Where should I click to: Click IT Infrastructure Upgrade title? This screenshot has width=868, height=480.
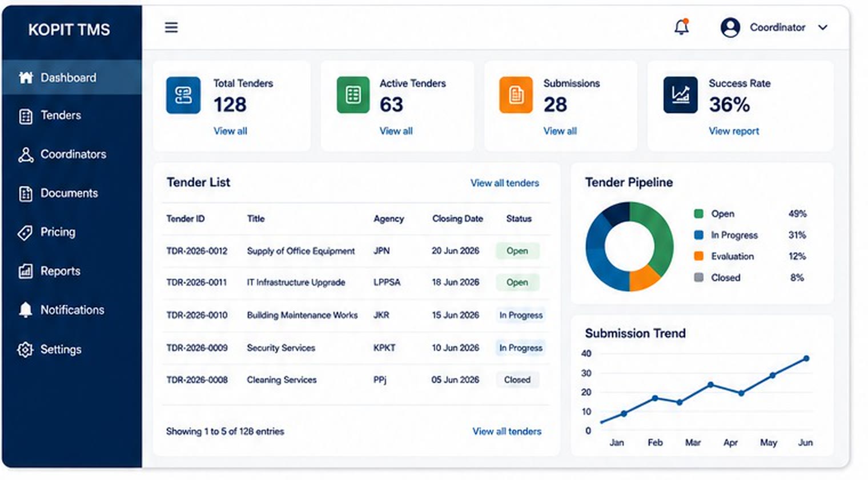click(296, 282)
